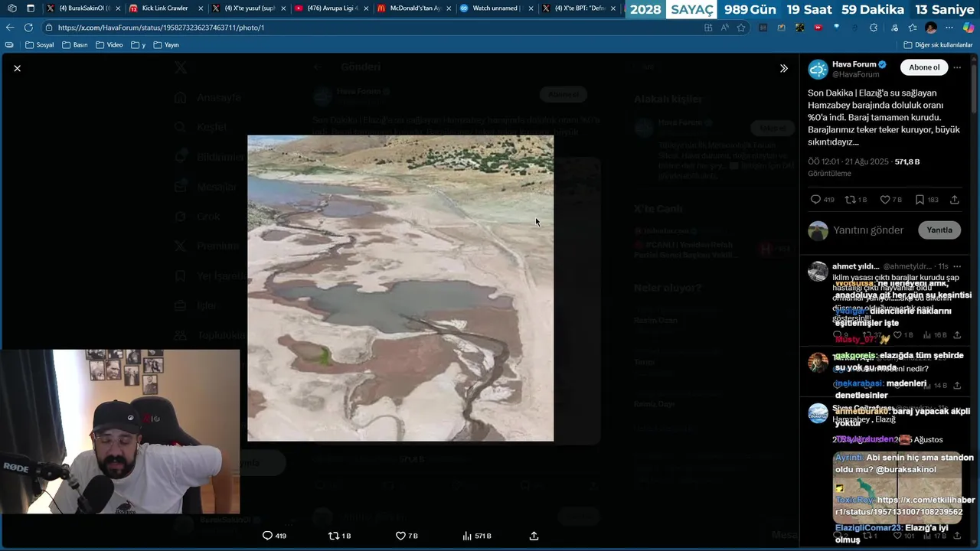Reload the page with the refresh icon
This screenshot has height=551, width=980.
(x=28, y=28)
